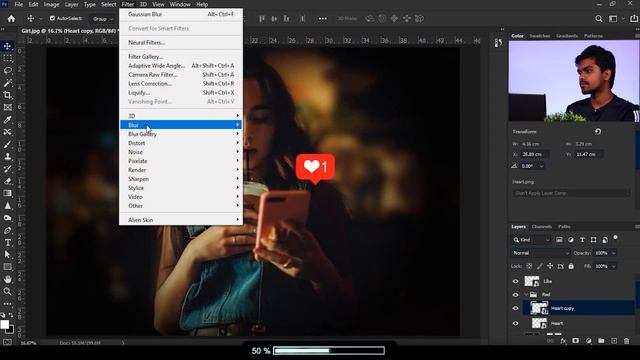640x360 pixels.
Task: Collapse the Red group chevron
Action: click(x=526, y=294)
